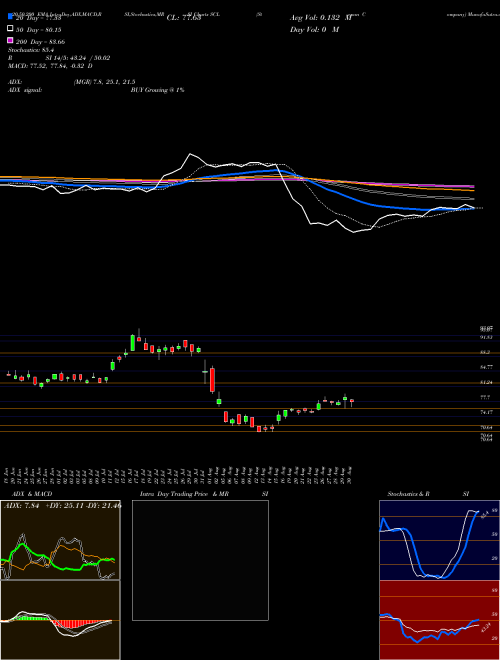Click the blue 20 Day legend swatch
This screenshot has height=660, width=500.
(10, 17)
